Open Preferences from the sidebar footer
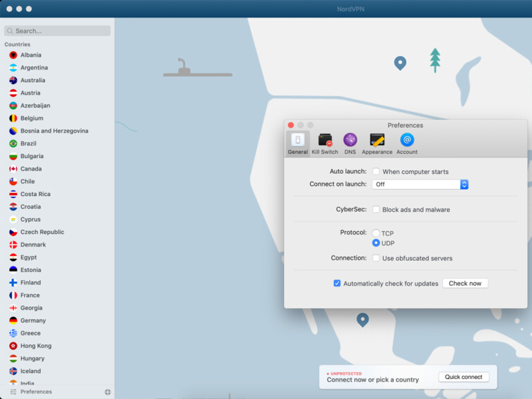 pos(36,392)
